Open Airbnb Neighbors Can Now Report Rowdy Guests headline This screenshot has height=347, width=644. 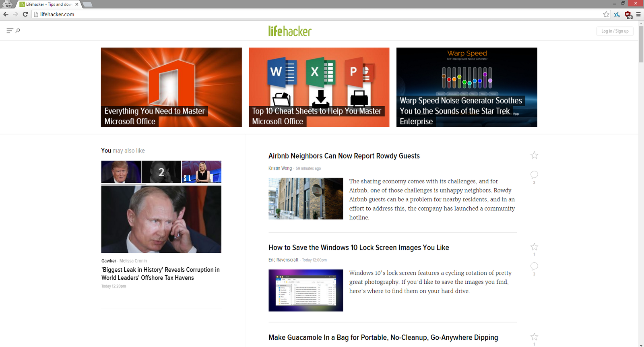pyautogui.click(x=344, y=156)
